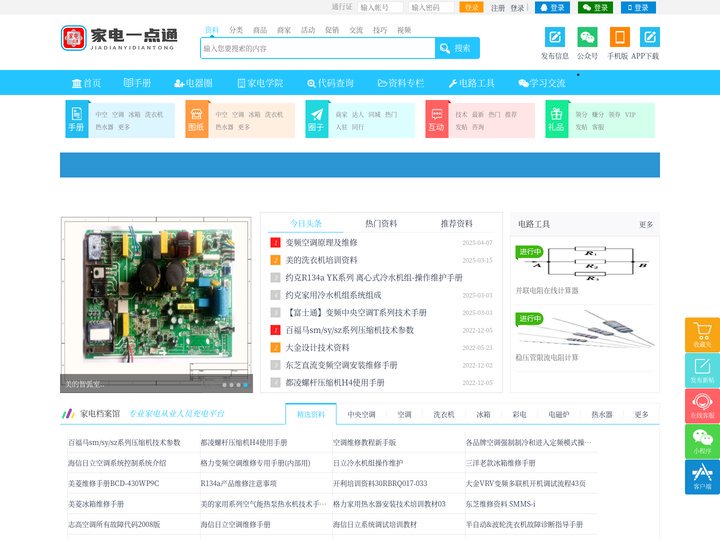Open article 大金设计技术资料
The width and height of the screenshot is (720, 540).
coord(317,348)
